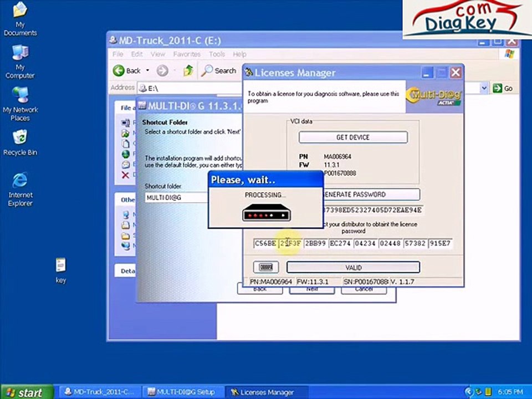Image resolution: width=532 pixels, height=399 pixels.
Task: Click the E:\ address bar field
Action: click(190, 88)
